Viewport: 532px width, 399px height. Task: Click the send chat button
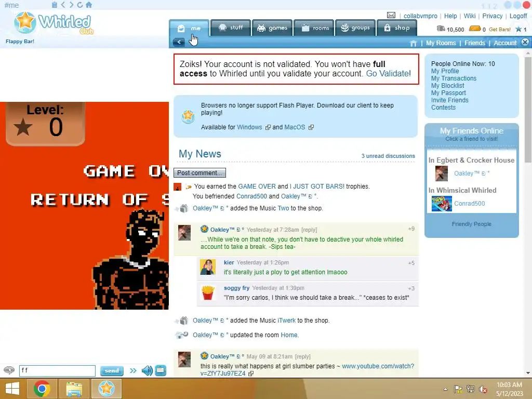(112, 371)
